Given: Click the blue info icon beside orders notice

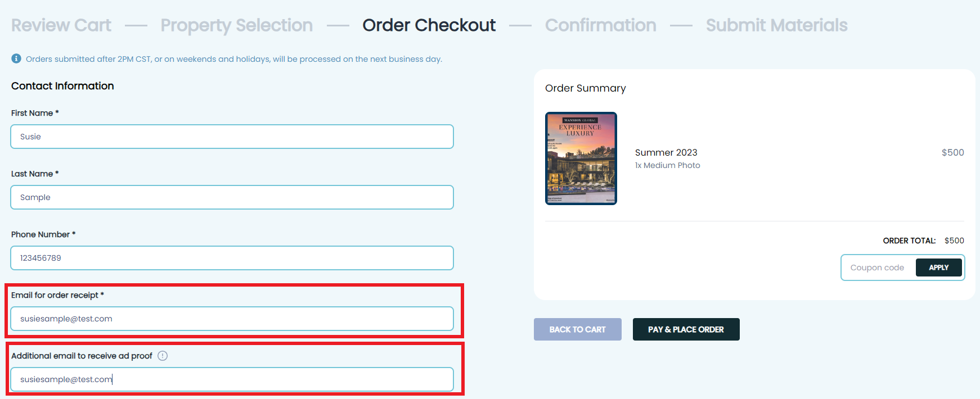Looking at the screenshot, I should pyautogui.click(x=16, y=58).
